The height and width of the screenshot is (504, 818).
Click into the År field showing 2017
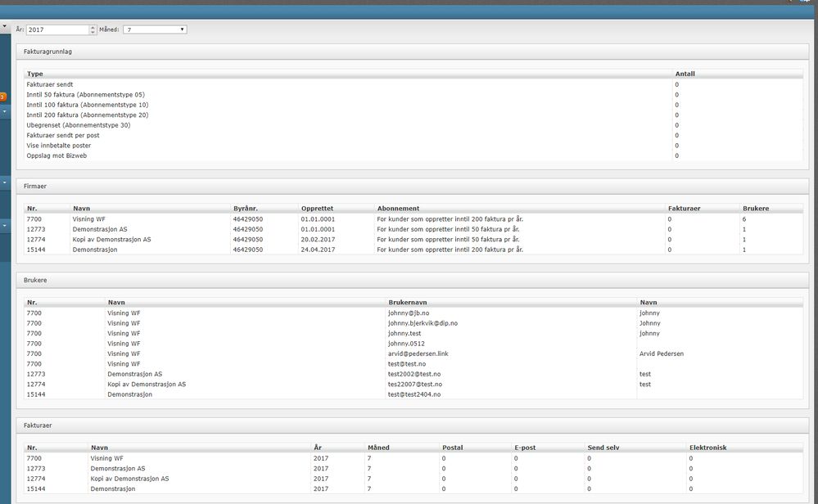pos(58,29)
